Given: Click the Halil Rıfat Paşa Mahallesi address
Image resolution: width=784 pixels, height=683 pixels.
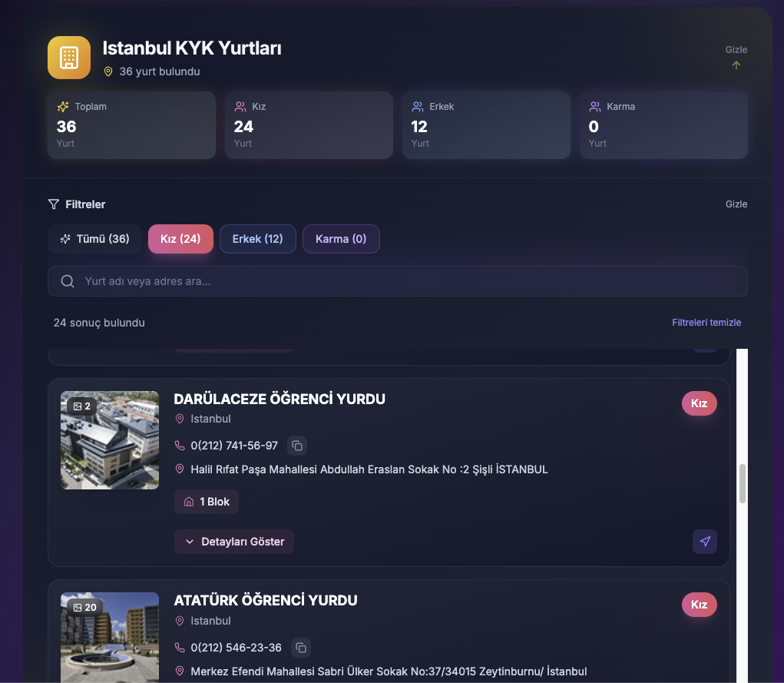Looking at the screenshot, I should [x=369, y=469].
